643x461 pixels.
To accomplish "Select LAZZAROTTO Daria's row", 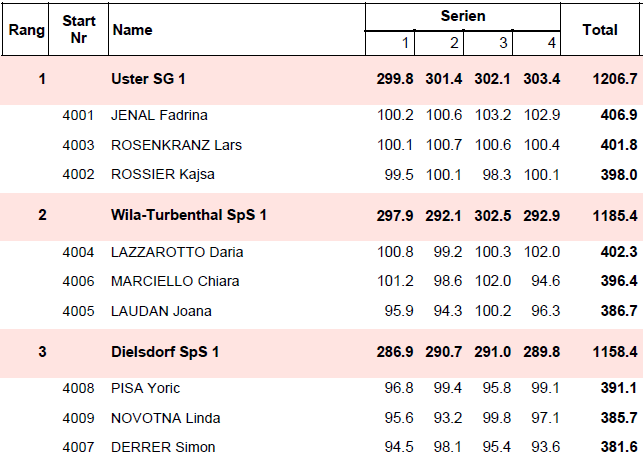I will point(322,252).
